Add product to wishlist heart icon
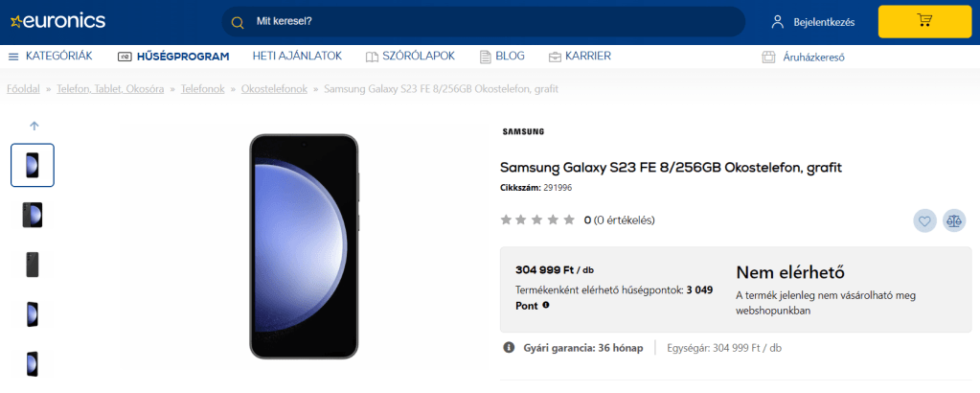 pyautogui.click(x=924, y=220)
